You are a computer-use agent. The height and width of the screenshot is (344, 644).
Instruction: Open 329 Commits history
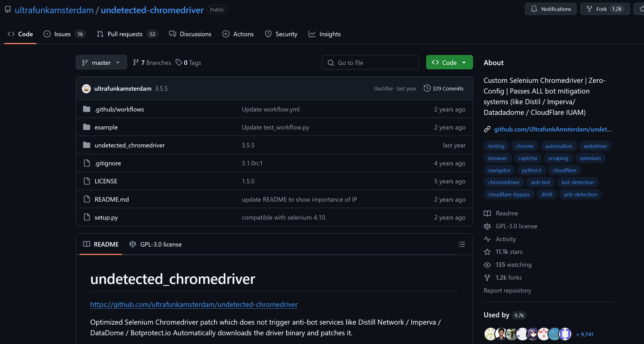[444, 88]
